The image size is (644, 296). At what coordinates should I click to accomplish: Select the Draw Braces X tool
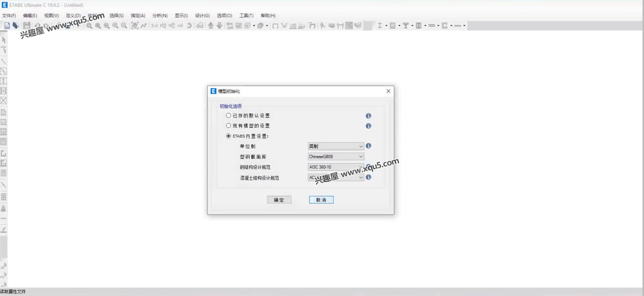pyautogui.click(x=4, y=100)
